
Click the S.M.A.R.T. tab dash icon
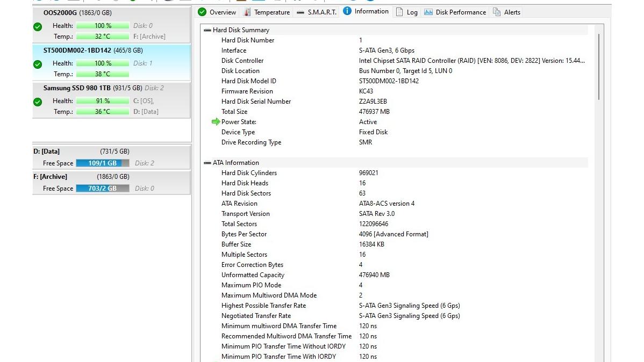coord(300,12)
